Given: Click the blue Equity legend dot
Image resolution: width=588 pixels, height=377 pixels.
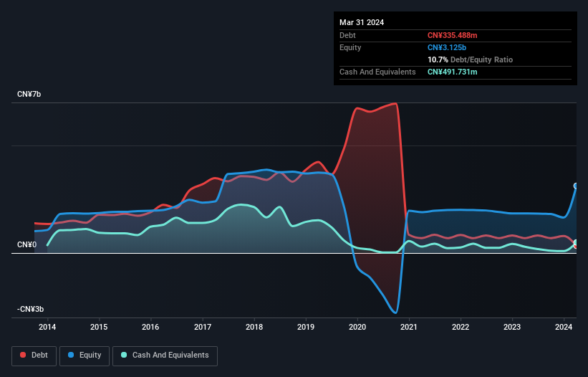Looking at the screenshot, I should (71, 355).
